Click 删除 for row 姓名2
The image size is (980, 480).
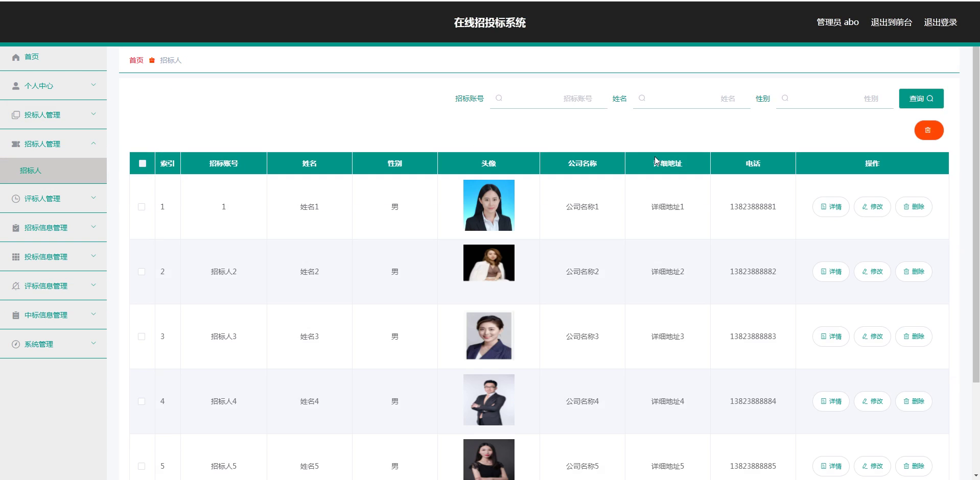[x=914, y=272]
